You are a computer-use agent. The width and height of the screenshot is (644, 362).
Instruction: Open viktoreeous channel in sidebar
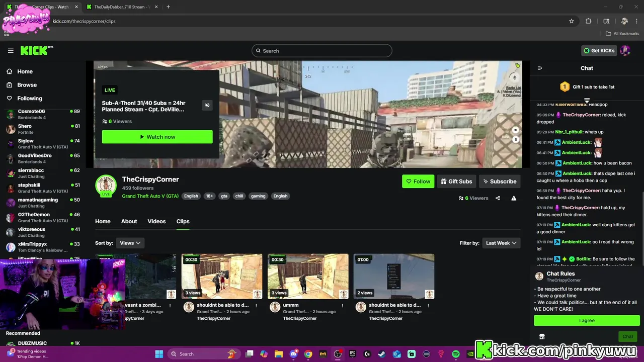(43, 232)
